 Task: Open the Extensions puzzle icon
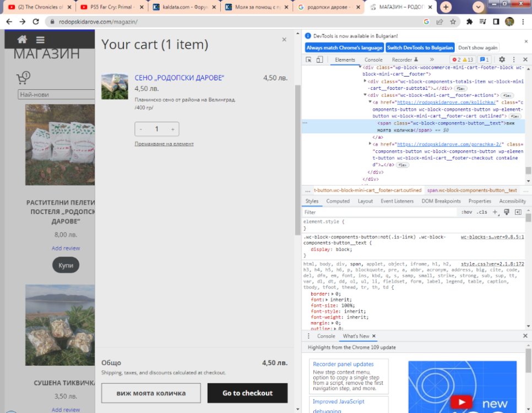point(470,21)
